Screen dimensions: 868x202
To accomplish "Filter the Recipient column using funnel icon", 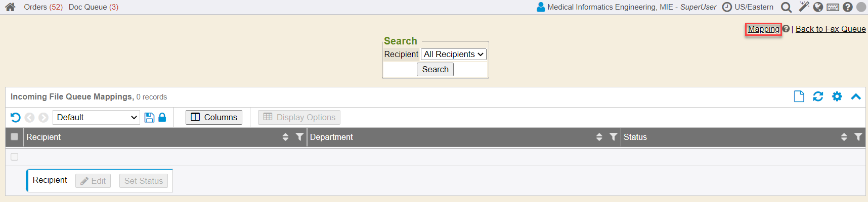I will 299,137.
